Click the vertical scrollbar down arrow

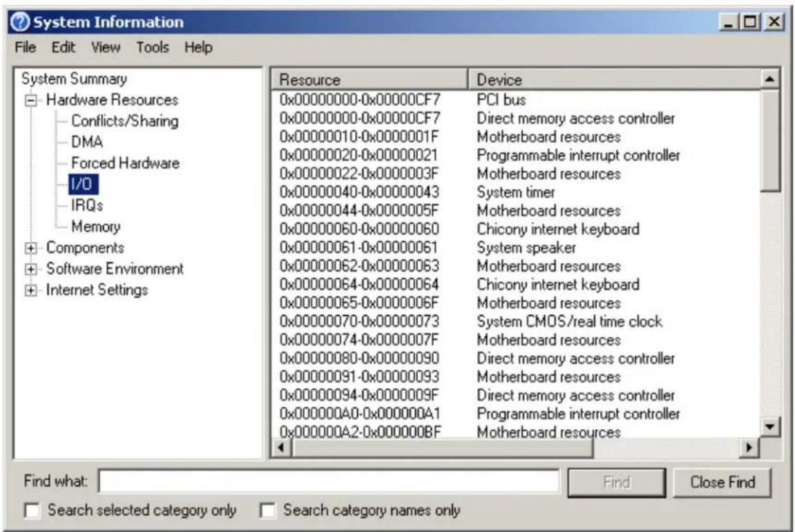point(770,426)
